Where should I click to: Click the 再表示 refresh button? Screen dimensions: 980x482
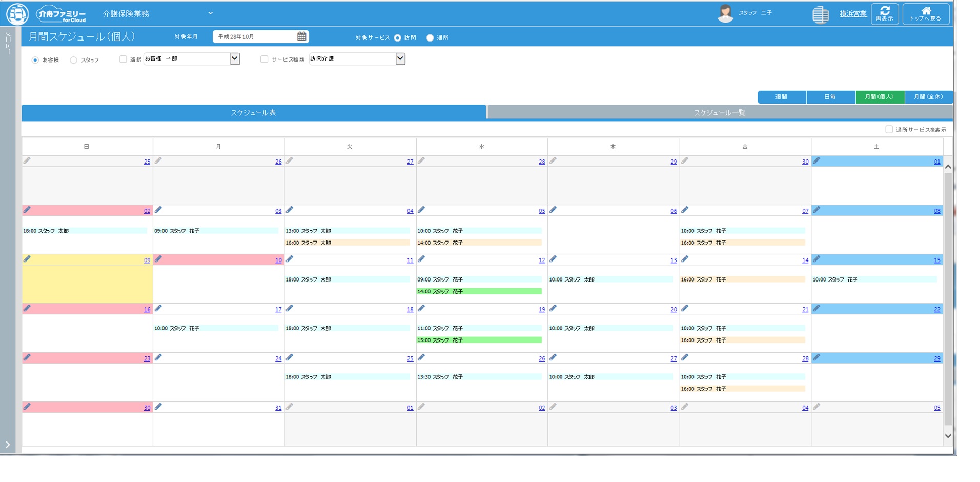(x=885, y=14)
